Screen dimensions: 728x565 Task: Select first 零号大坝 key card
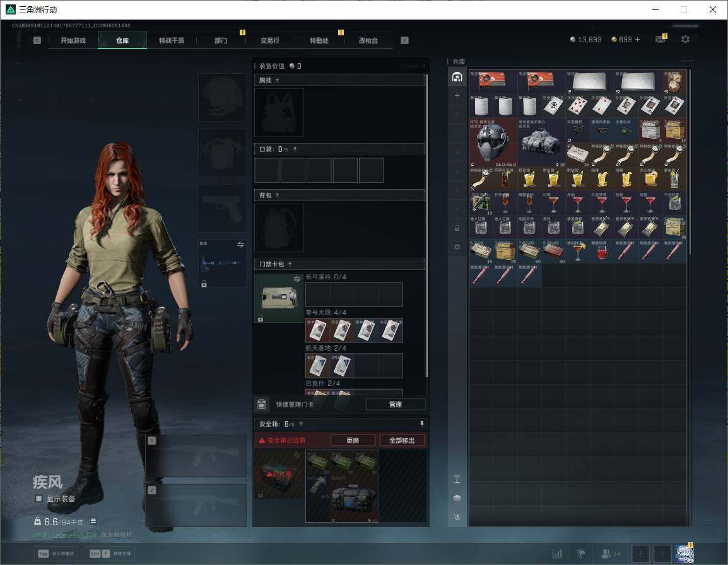317,330
